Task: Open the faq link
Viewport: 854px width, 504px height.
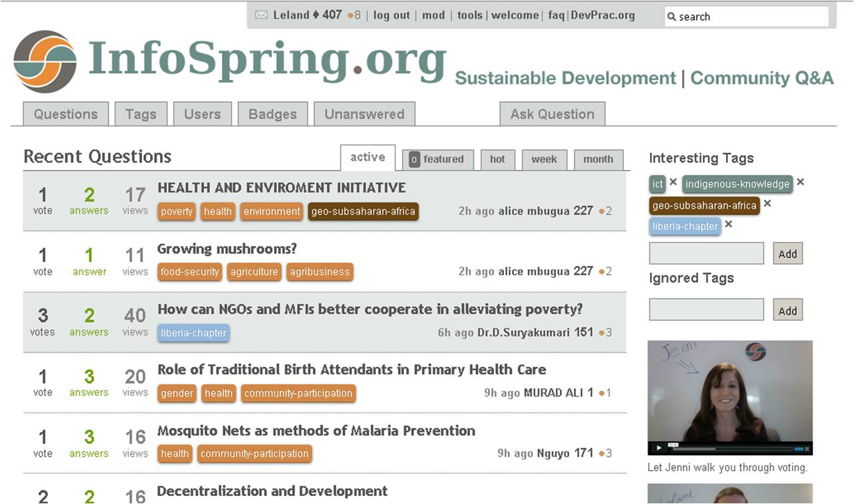Action: [556, 15]
